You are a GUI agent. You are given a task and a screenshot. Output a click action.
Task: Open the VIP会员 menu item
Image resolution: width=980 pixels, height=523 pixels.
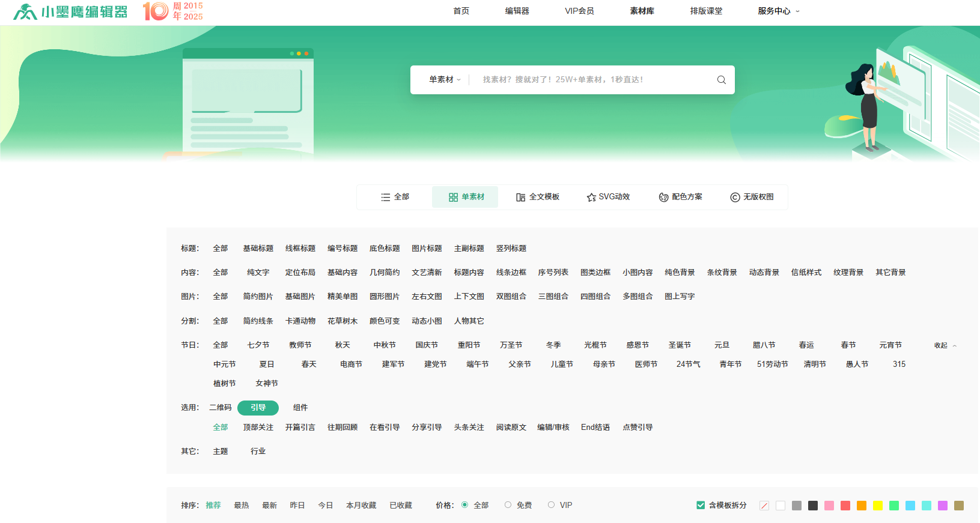(579, 11)
